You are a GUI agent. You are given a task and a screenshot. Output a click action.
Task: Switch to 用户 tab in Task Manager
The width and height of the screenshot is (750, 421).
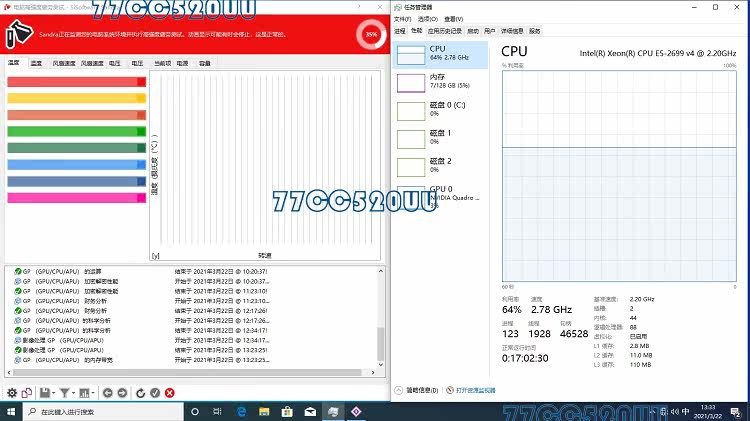(x=489, y=31)
